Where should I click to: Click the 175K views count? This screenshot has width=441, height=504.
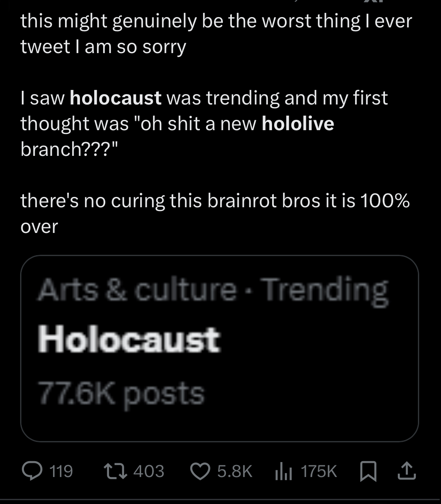tap(319, 471)
